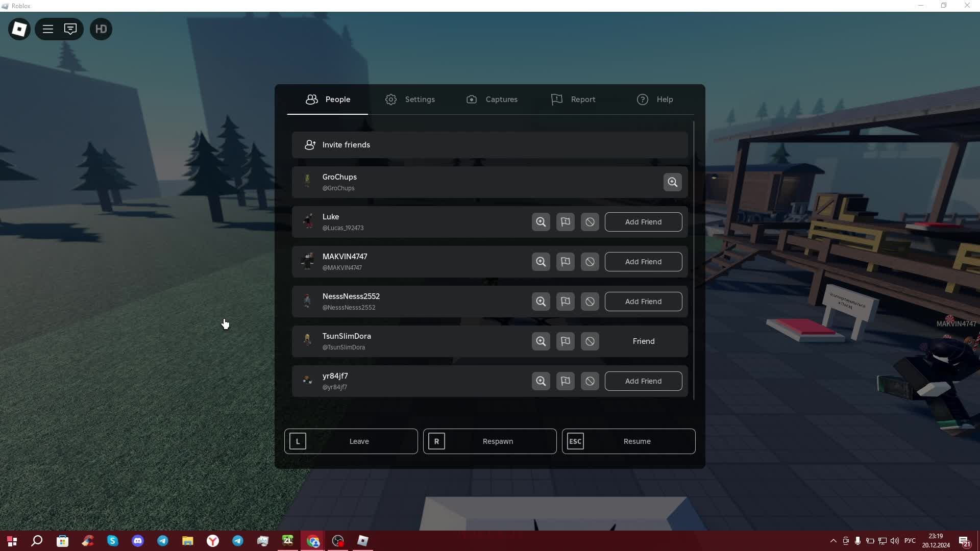Switch keyboard language РУС indicator
The width and height of the screenshot is (980, 551).
pos(910,541)
